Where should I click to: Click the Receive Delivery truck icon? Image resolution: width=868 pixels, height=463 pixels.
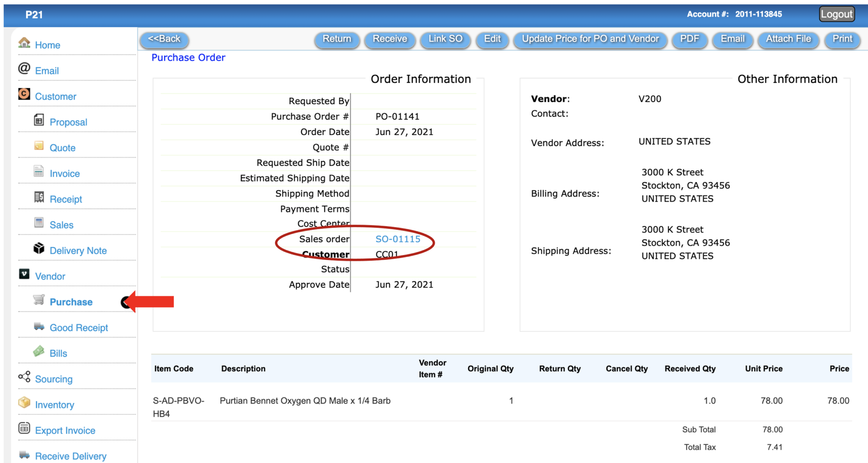25,455
